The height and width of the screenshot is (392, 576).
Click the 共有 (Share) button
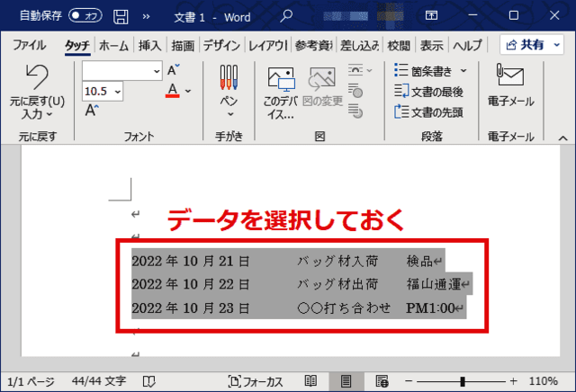coord(528,45)
